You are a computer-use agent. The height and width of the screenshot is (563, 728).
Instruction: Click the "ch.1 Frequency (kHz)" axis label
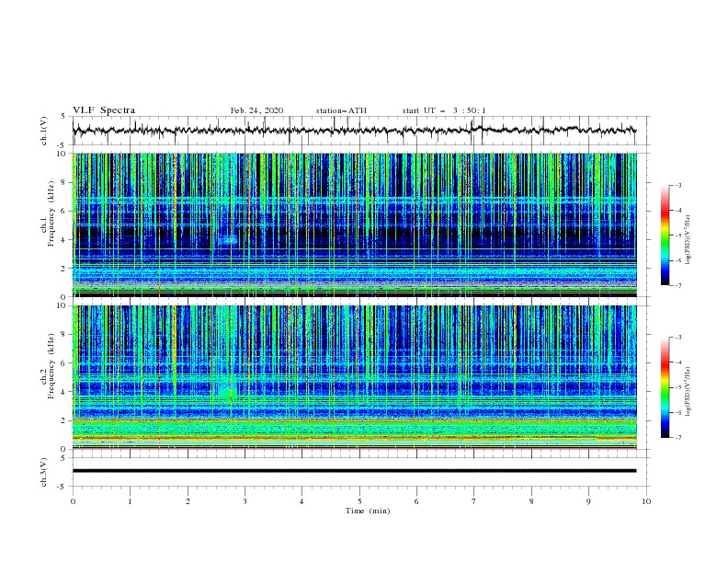tap(48, 213)
